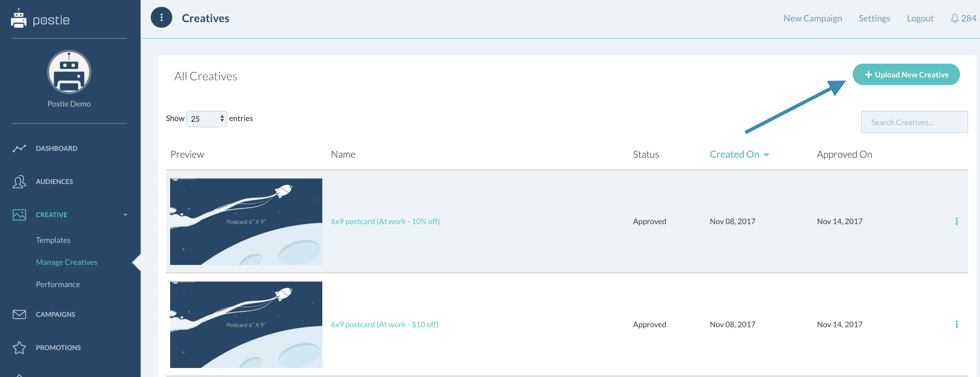Click the $10 off postcard preview thumbnail

246,324
